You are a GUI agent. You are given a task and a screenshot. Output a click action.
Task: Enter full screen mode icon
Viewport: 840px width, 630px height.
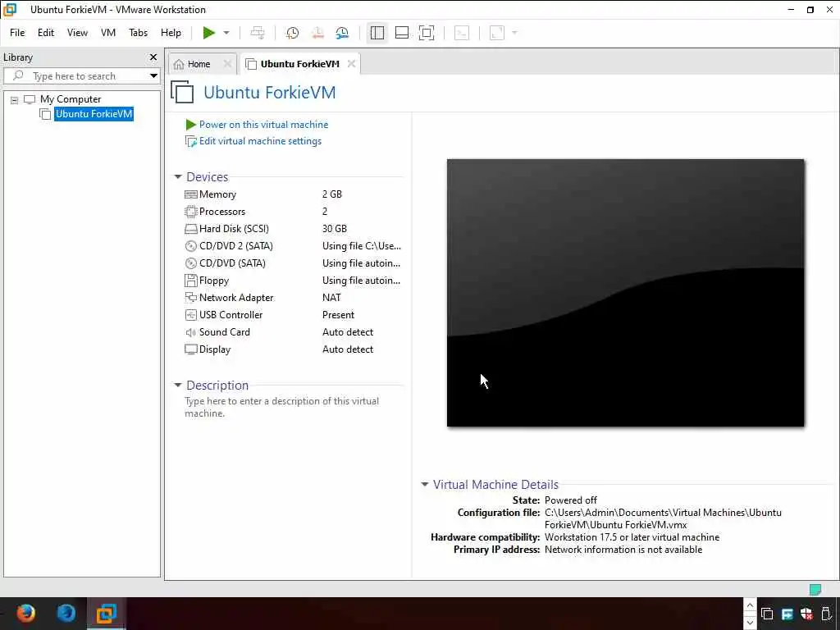(x=427, y=33)
